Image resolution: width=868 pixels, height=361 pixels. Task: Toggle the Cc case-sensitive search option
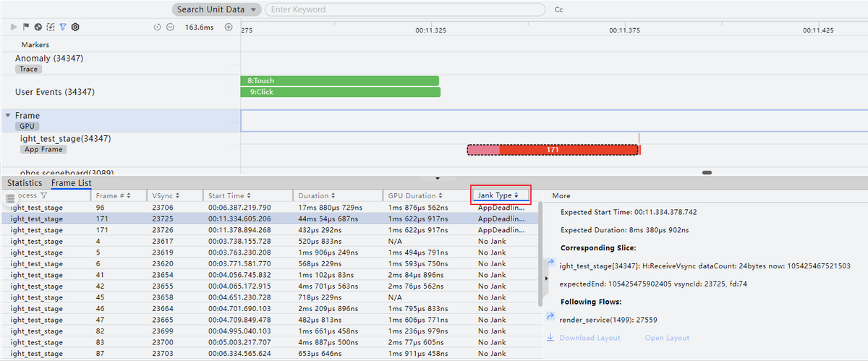(x=558, y=10)
